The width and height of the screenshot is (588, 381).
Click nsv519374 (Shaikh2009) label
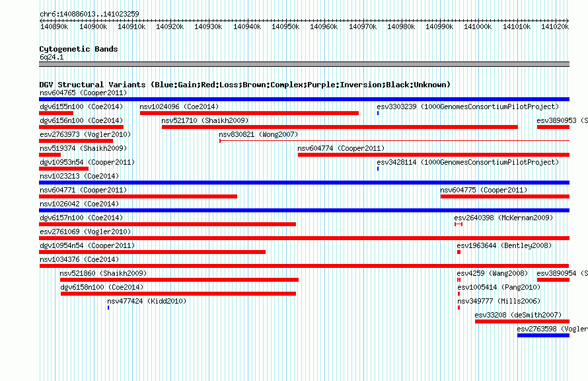click(x=83, y=148)
